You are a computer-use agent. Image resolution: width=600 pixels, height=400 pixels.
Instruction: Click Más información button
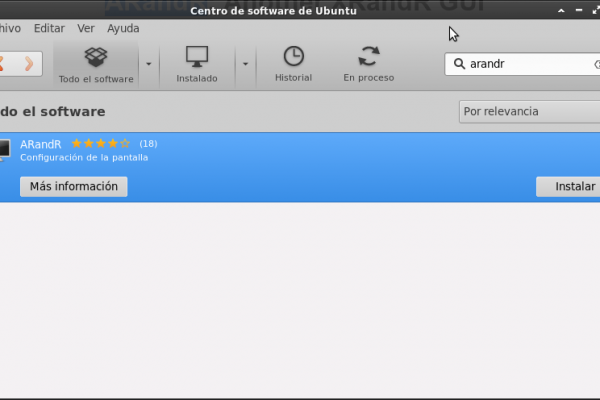74,186
